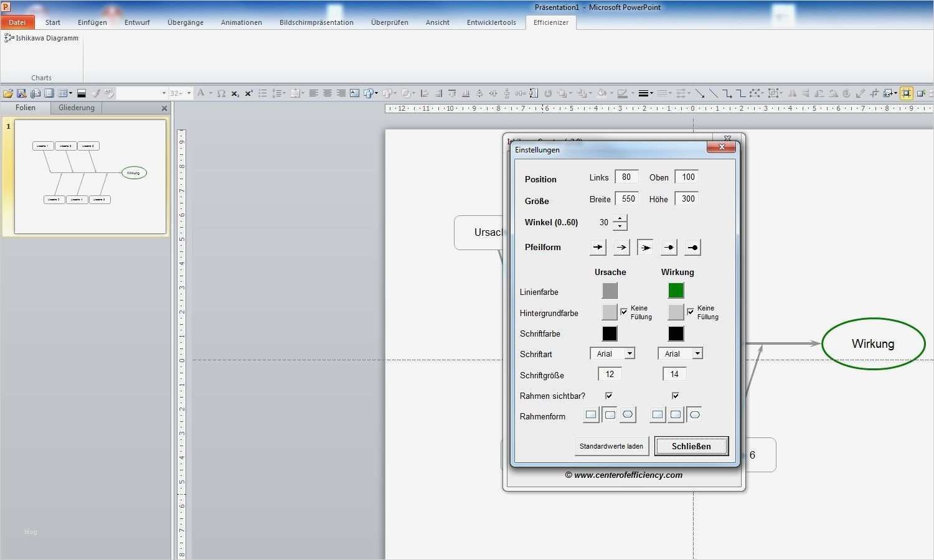Click the green Wirkung Linienfarbe swatch
934x560 pixels.
(676, 291)
